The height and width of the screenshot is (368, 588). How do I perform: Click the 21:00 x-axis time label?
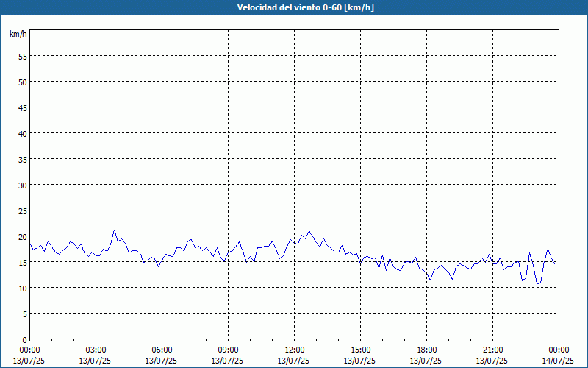pos(492,350)
